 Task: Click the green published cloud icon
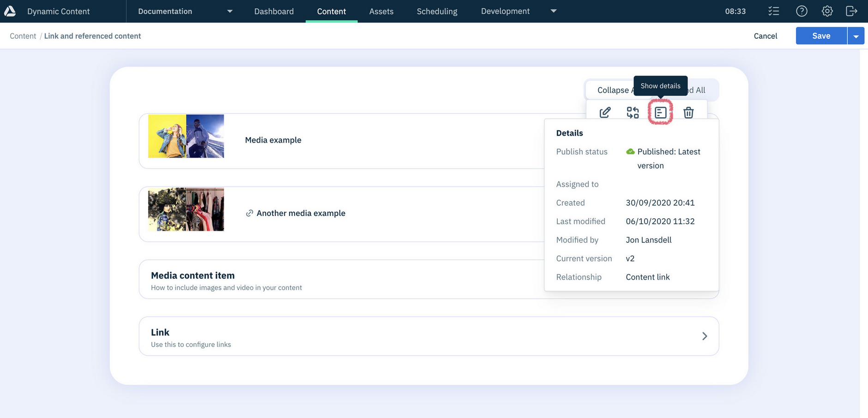630,151
